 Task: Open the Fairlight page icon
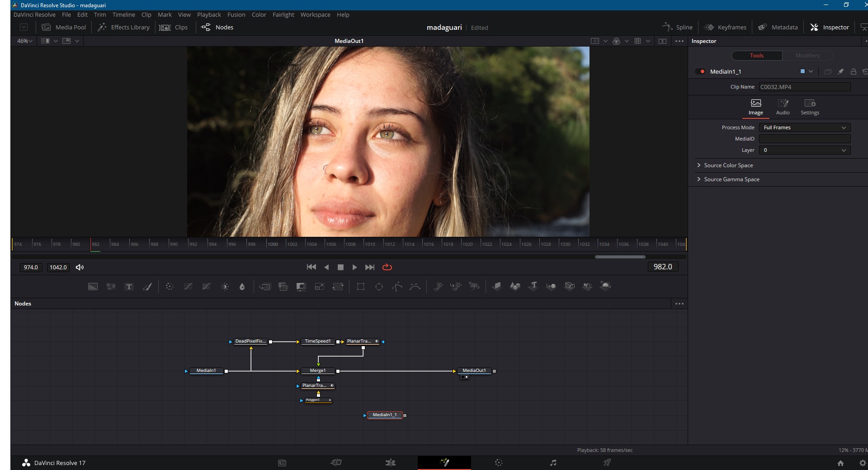click(553, 463)
